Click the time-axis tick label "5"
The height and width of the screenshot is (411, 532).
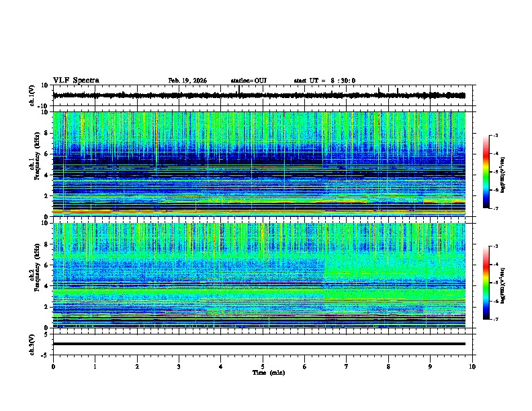click(x=263, y=367)
